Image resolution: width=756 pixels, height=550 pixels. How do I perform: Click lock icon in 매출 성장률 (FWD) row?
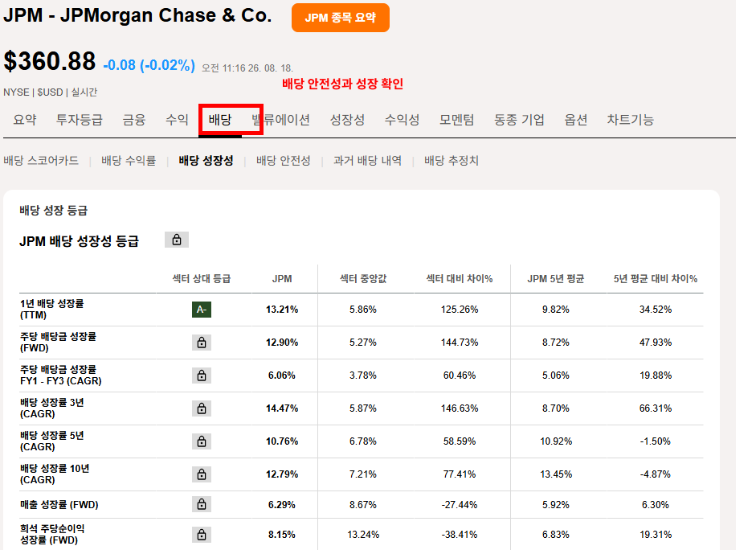[x=202, y=505]
